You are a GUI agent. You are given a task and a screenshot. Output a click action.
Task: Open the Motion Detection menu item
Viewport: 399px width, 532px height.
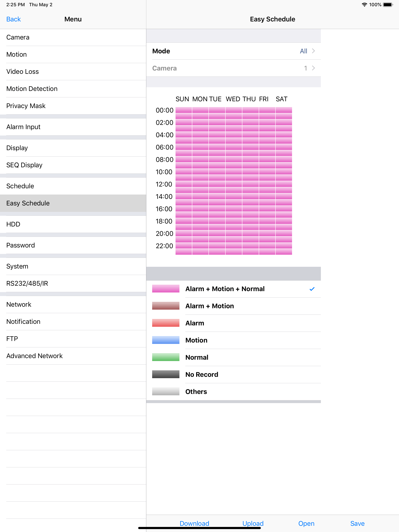point(73,89)
